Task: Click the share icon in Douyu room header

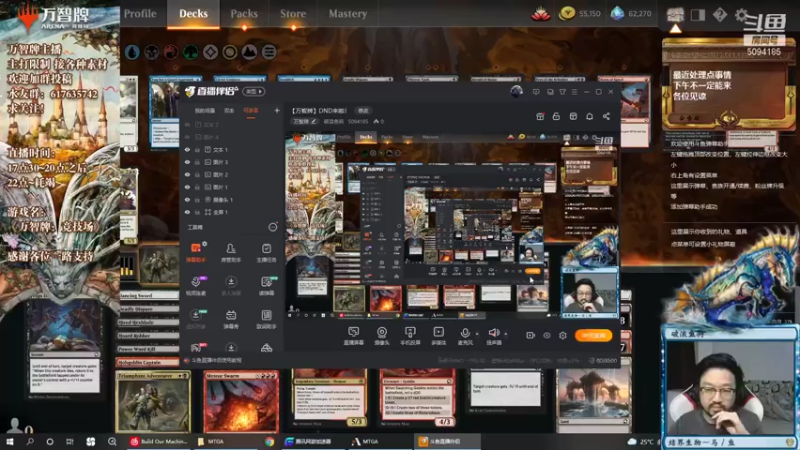Action: pos(606,116)
